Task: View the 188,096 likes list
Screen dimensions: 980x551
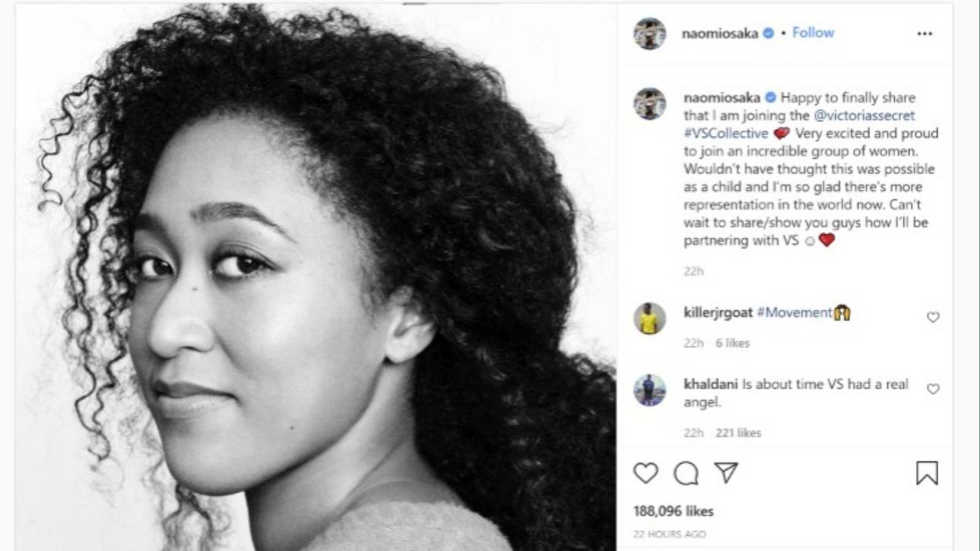Action: (x=673, y=511)
